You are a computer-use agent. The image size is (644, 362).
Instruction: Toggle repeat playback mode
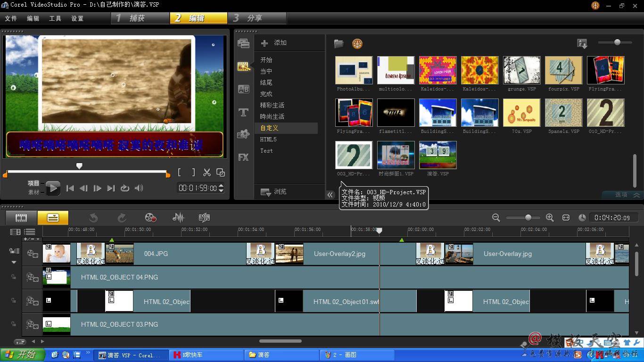pos(124,188)
